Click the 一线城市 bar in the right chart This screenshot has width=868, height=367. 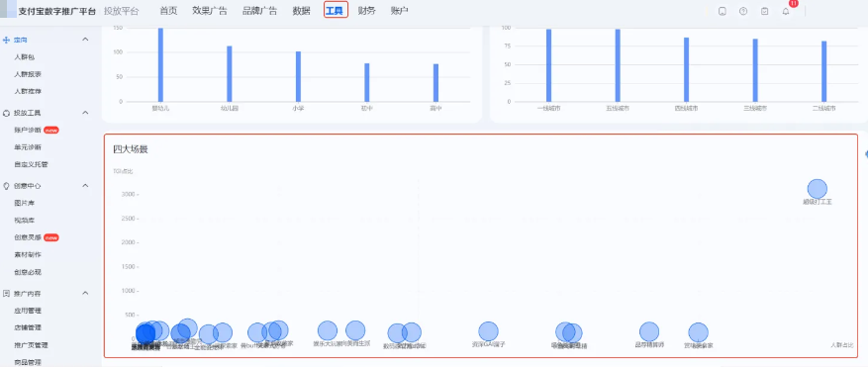(548, 65)
